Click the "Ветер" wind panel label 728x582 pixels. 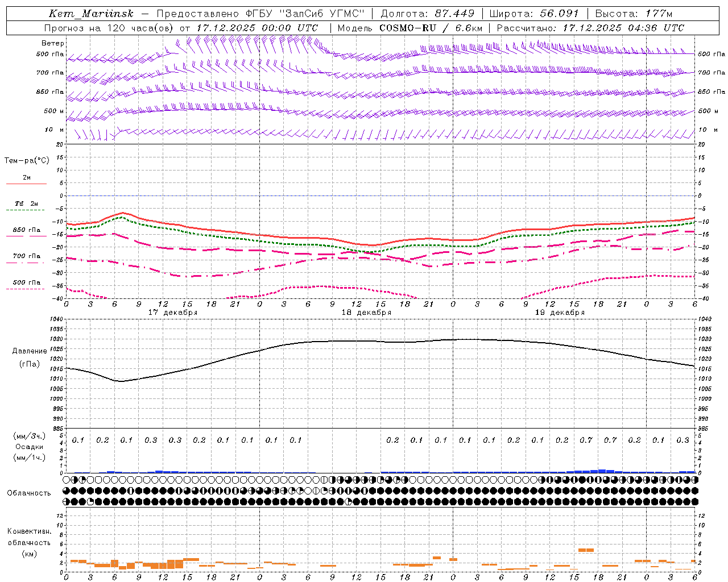(53, 43)
